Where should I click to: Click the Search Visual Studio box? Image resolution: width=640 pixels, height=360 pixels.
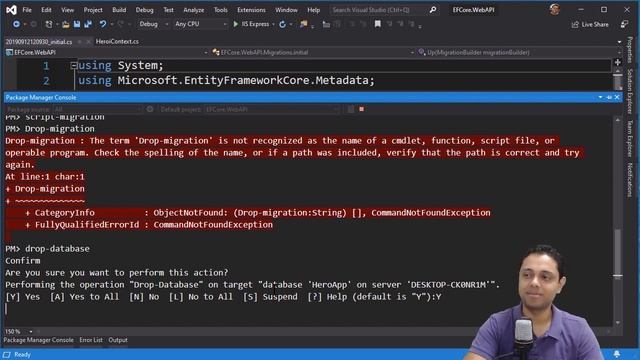tap(379, 10)
